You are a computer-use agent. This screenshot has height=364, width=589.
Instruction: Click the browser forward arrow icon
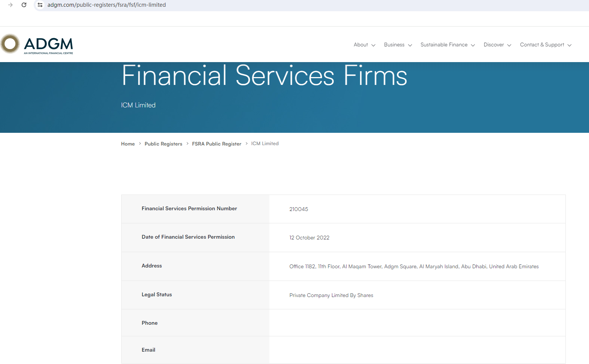point(10,5)
